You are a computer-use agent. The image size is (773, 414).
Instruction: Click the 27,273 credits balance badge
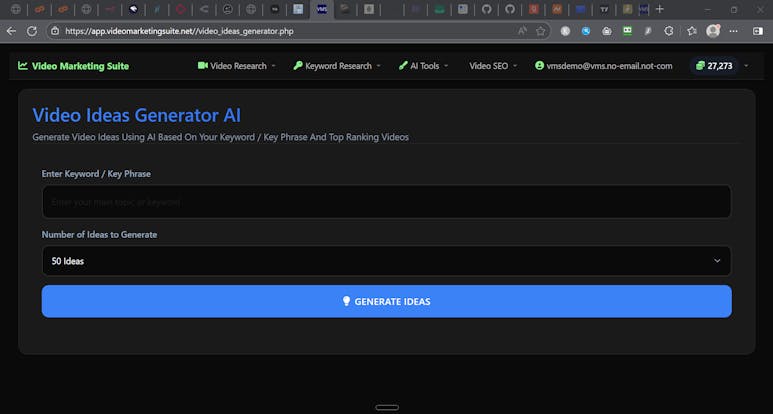point(714,66)
